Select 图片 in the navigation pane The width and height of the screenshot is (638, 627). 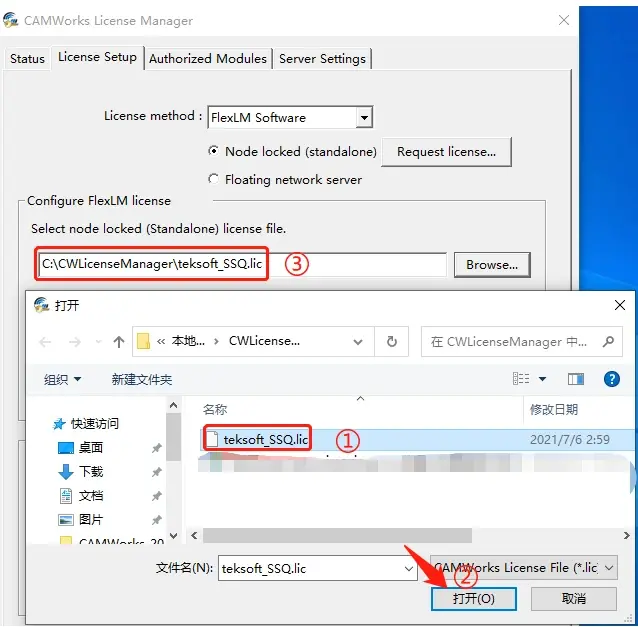(81, 520)
